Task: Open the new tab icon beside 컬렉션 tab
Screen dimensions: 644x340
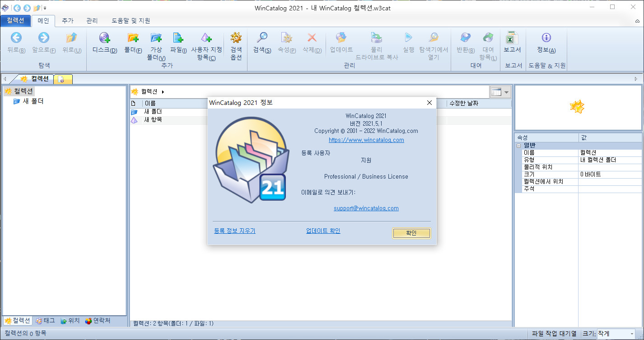Action: pos(63,79)
